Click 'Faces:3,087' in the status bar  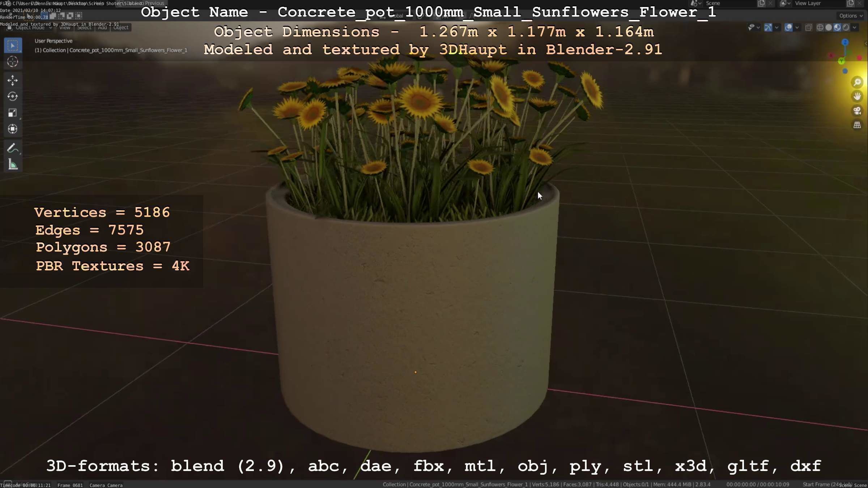tap(577, 484)
